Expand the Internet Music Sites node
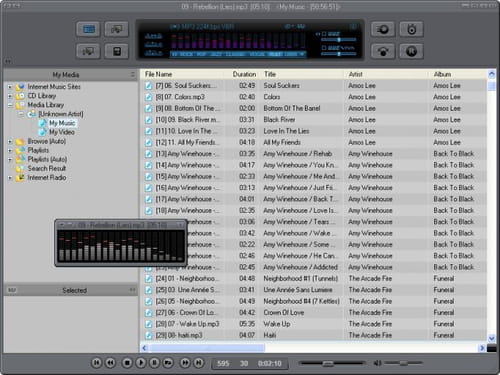 point(10,87)
